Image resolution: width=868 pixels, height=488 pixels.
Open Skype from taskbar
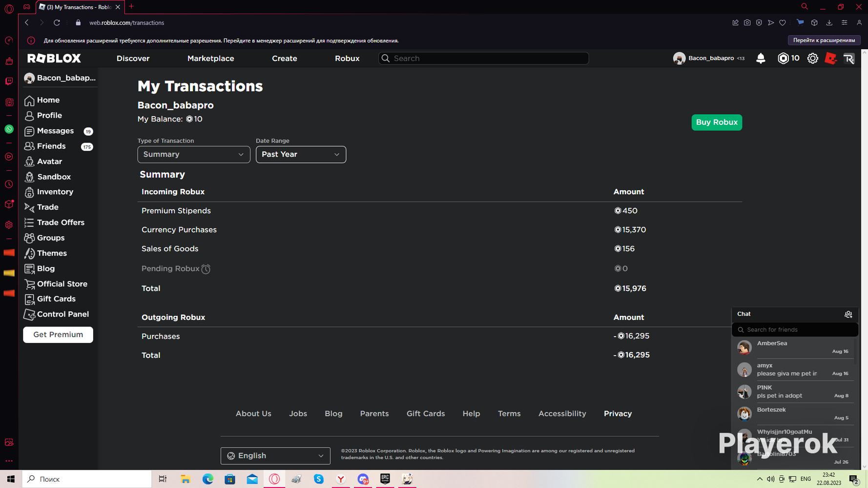tap(319, 479)
